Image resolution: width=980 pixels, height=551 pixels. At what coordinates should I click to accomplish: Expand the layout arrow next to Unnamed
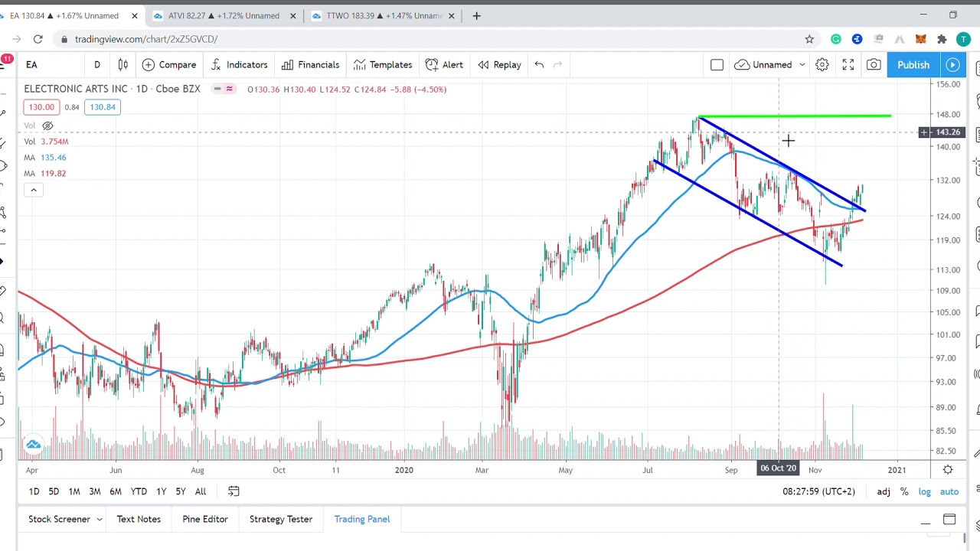802,65
